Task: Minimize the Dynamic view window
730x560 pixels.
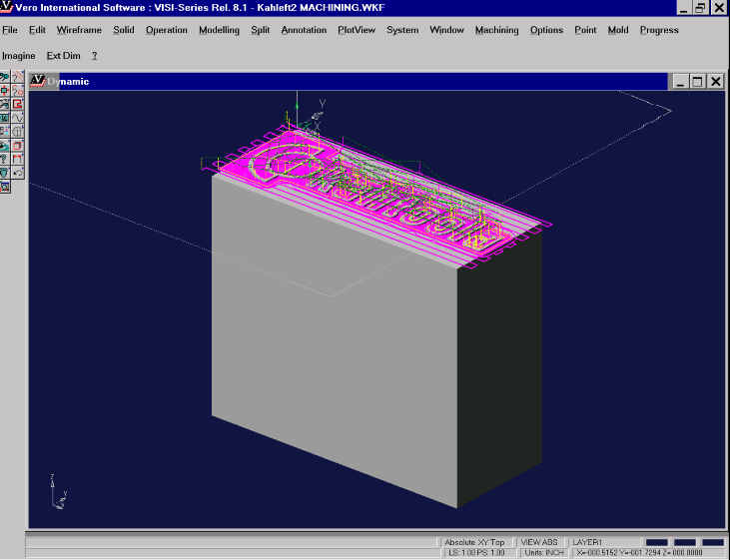Action: [x=680, y=82]
